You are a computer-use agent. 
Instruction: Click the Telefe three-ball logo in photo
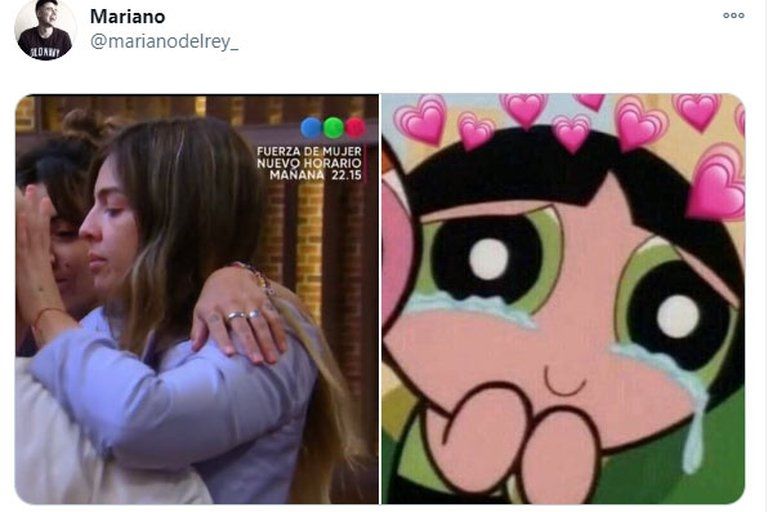334,127
